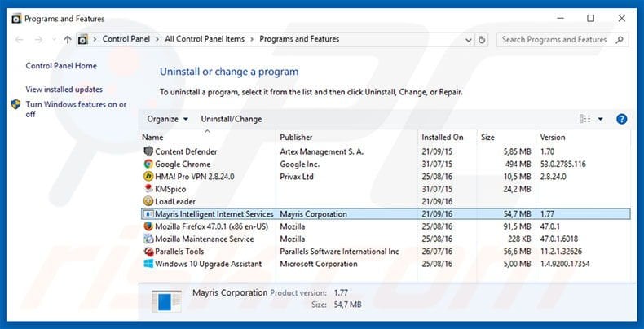Click installed date 26/07/16 cell

[x=437, y=252]
